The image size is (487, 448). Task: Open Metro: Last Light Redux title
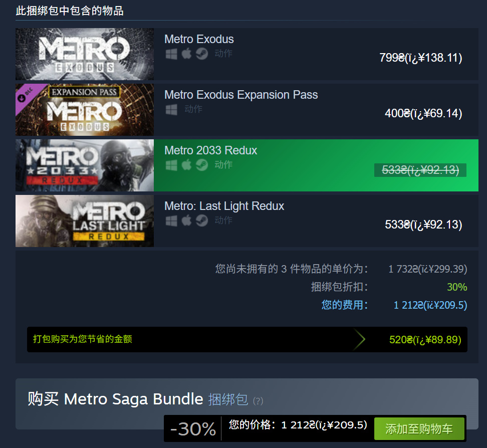point(224,206)
